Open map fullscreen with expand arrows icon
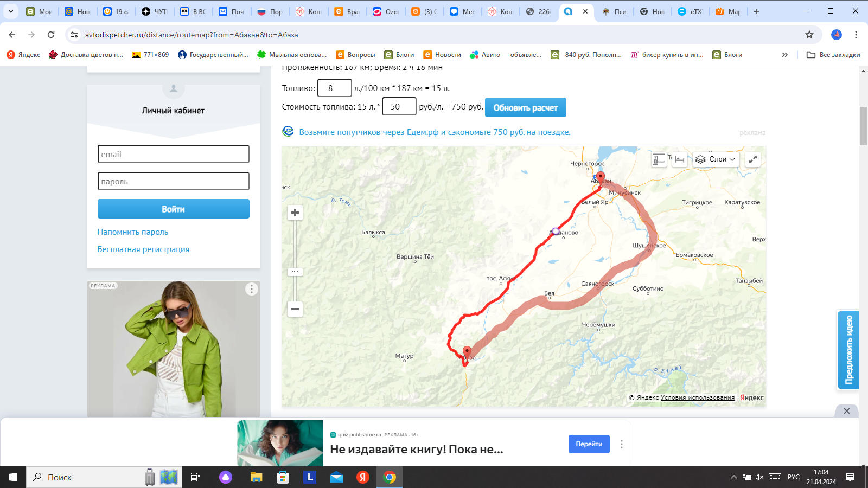 [x=753, y=159]
